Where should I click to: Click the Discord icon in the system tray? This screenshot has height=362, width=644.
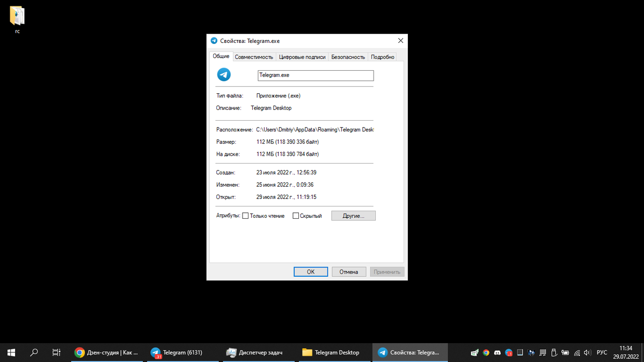point(497,353)
